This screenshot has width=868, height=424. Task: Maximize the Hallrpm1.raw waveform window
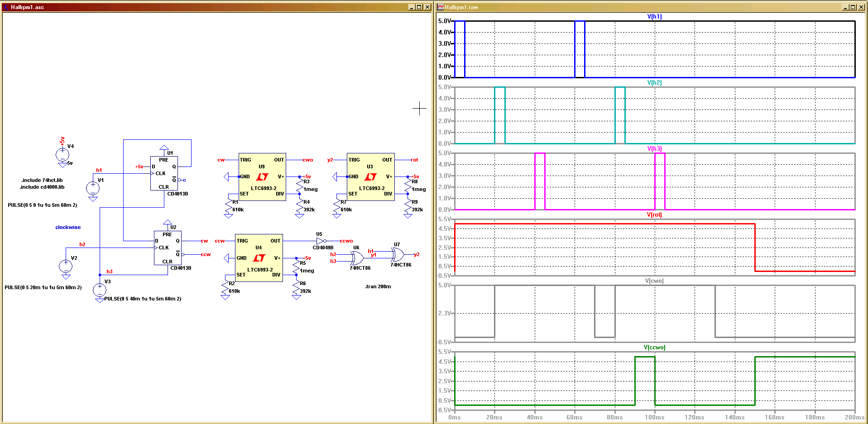tap(853, 7)
